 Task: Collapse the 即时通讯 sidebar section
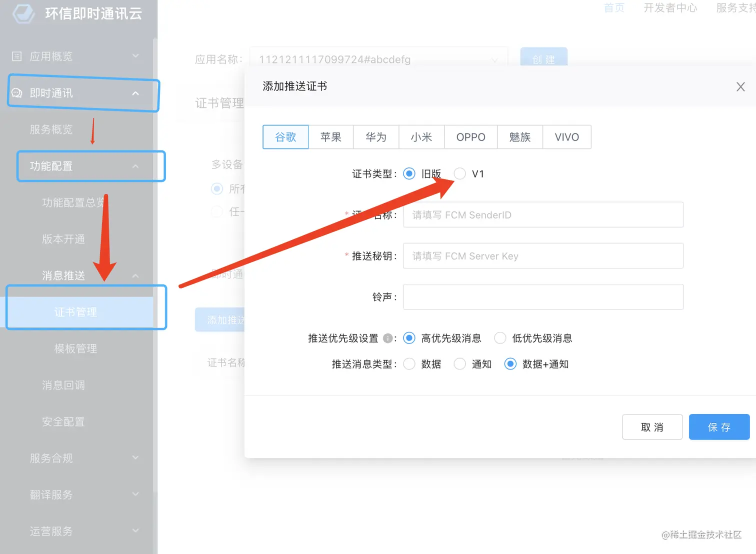pos(135,92)
